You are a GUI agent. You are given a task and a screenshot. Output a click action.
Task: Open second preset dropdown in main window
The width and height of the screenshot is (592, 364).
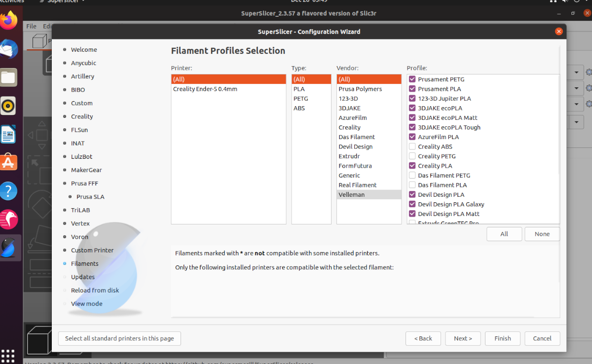576,88
